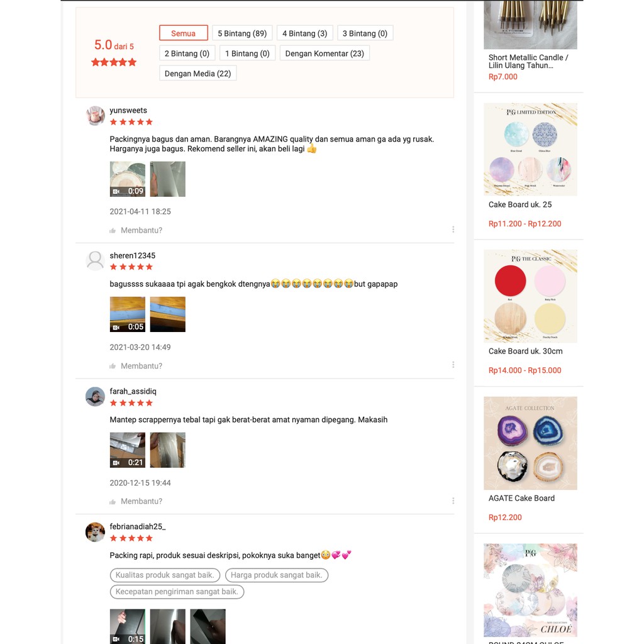Click thumbs-up icon under sheren12345 review
644x644 pixels.
pos(113,366)
